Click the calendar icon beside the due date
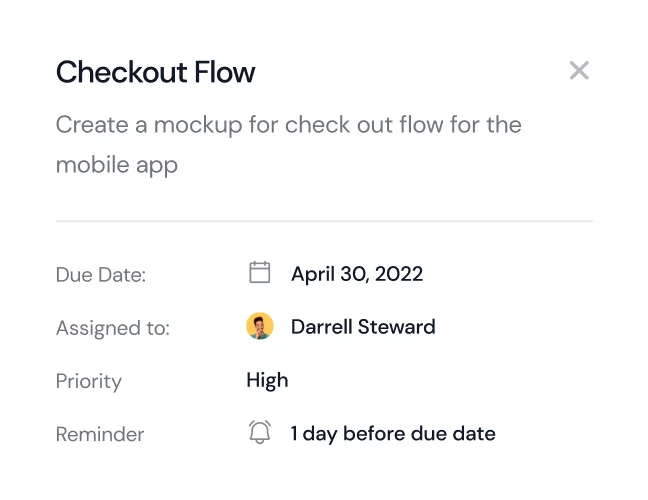648x500 pixels. [260, 273]
